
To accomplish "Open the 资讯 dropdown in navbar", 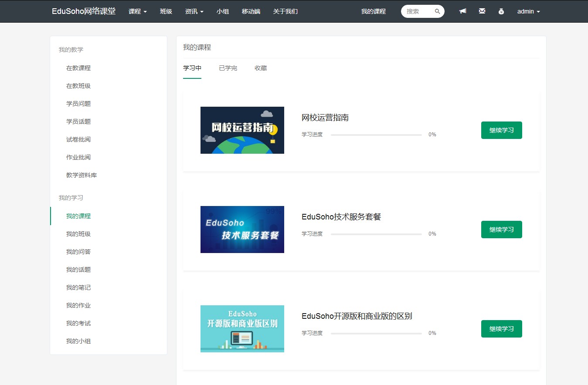I will tap(194, 11).
